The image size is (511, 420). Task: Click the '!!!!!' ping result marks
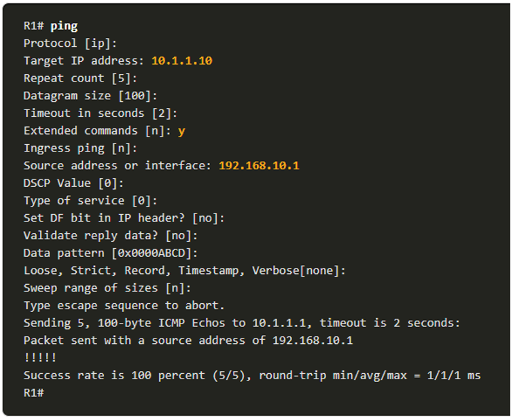(x=40, y=357)
